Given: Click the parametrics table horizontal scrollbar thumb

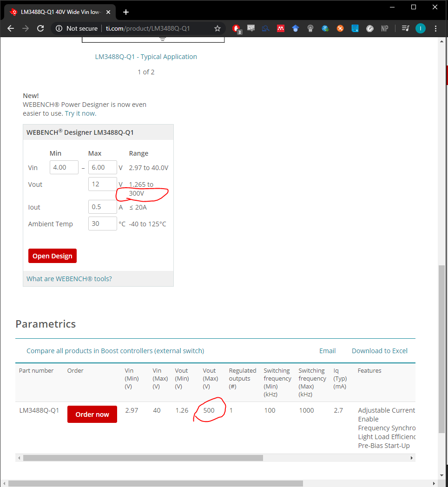Looking at the screenshot, I should (143, 458).
